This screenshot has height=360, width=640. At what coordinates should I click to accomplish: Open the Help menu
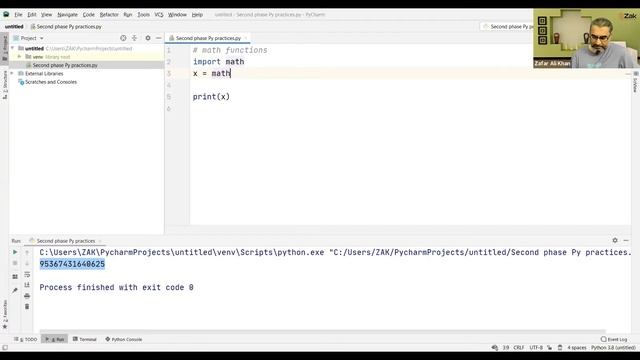(197, 15)
